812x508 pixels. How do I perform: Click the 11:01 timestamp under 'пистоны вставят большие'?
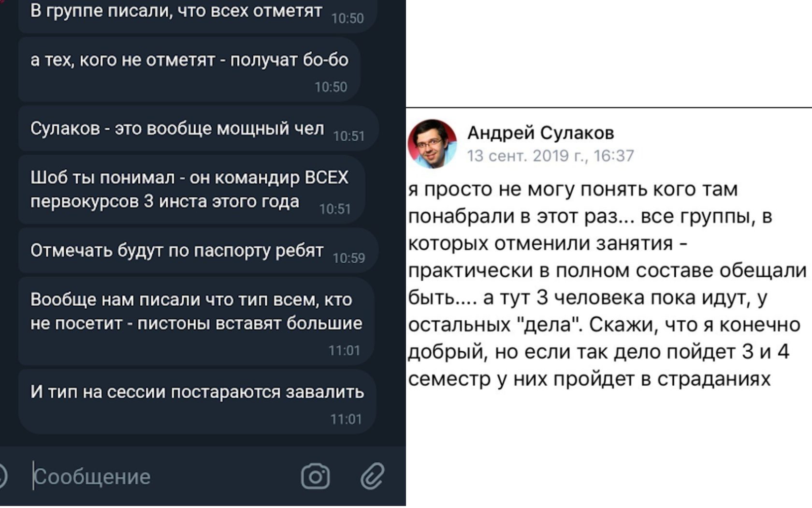pos(344,350)
